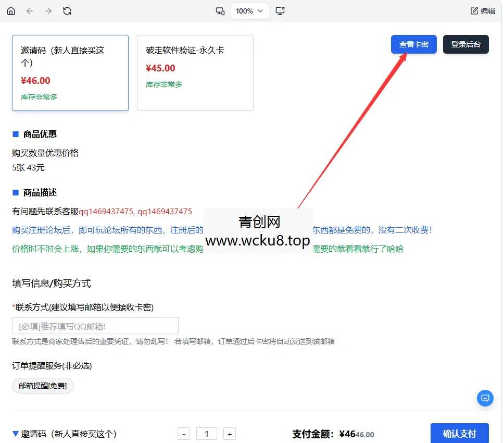Click the 查看卡密 button
This screenshot has height=443, width=504.
(413, 44)
